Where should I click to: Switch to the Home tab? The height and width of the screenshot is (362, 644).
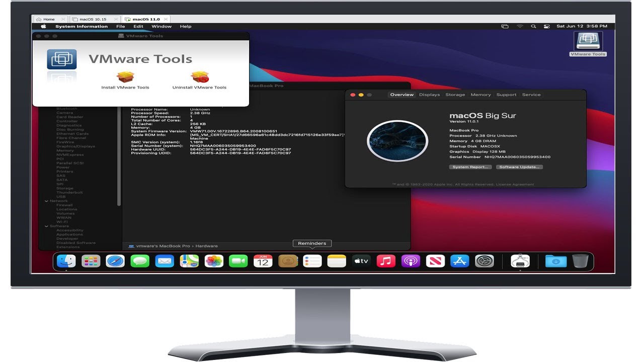pyautogui.click(x=49, y=19)
